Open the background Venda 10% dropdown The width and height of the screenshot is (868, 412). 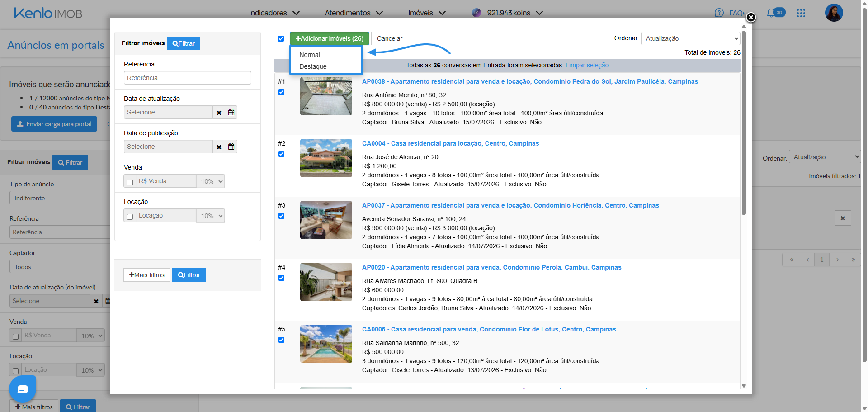[90, 336]
